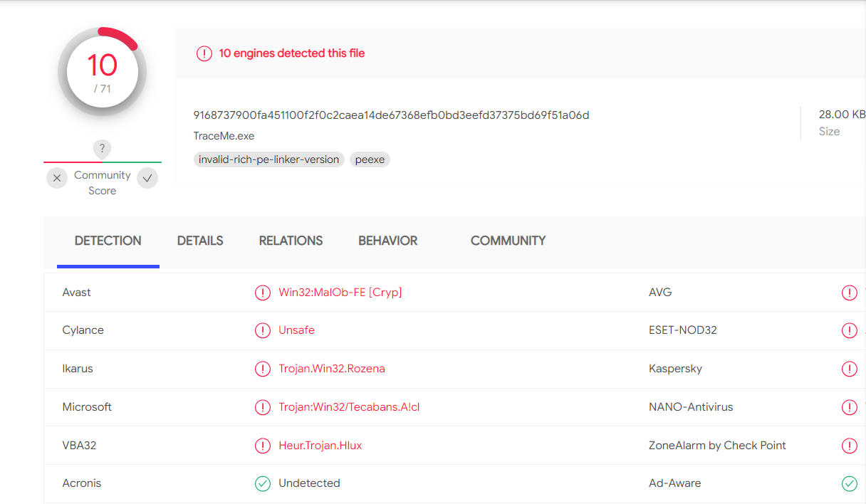
Task: Click the Microsoft engine name
Action: pyautogui.click(x=87, y=407)
